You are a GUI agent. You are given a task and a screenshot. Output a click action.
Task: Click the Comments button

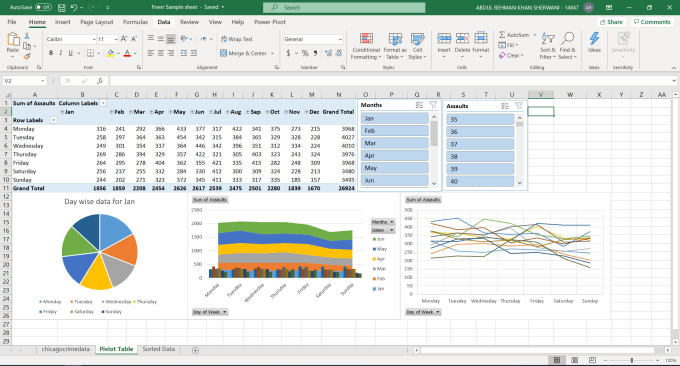651,22
